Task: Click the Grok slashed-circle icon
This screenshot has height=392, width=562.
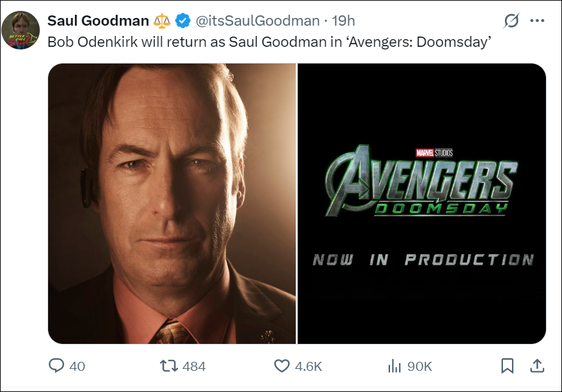Action: pyautogui.click(x=511, y=21)
